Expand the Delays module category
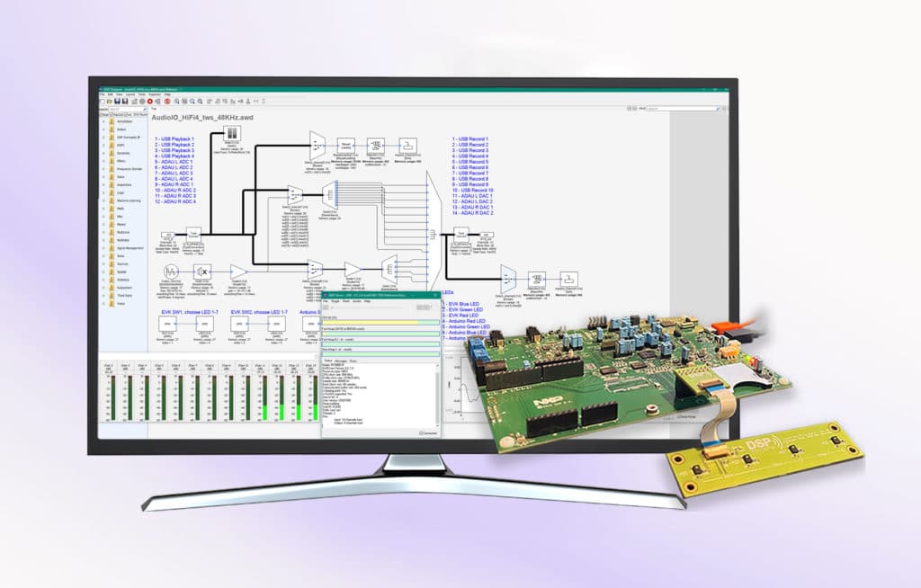The width and height of the screenshot is (921, 588). (x=104, y=129)
